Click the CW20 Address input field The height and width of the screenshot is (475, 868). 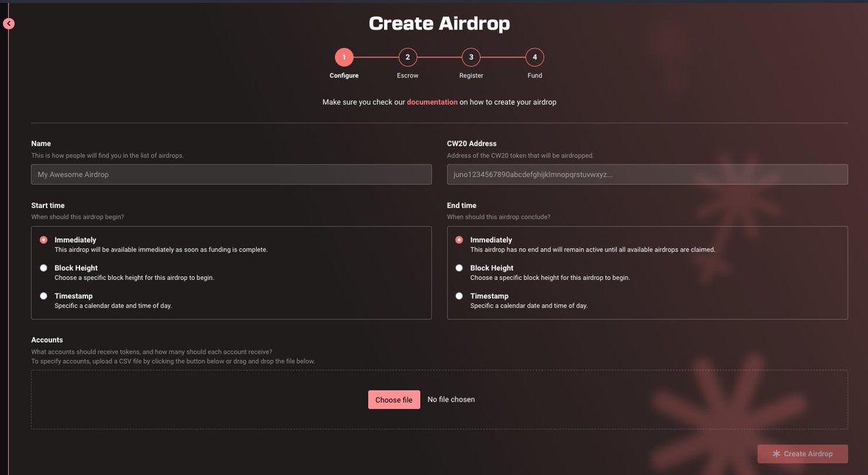pyautogui.click(x=646, y=174)
